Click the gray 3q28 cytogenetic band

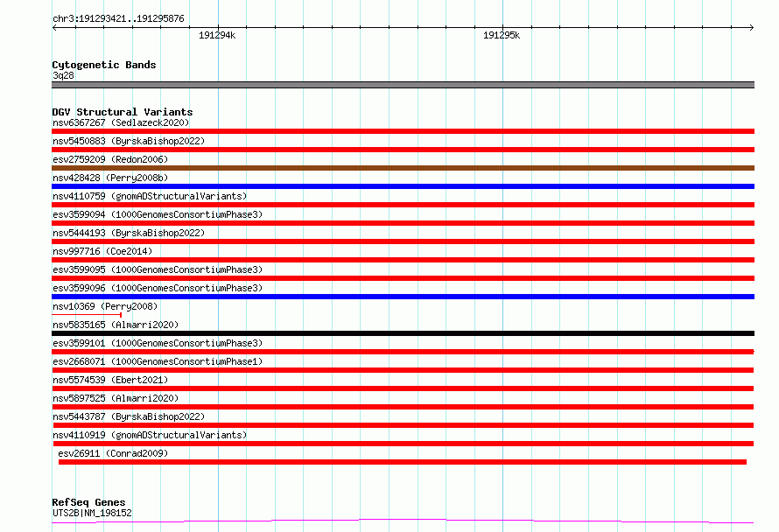pos(403,85)
